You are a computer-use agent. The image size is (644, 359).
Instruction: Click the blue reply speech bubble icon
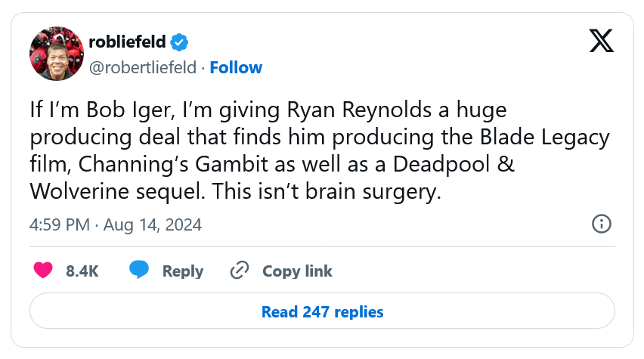click(139, 270)
